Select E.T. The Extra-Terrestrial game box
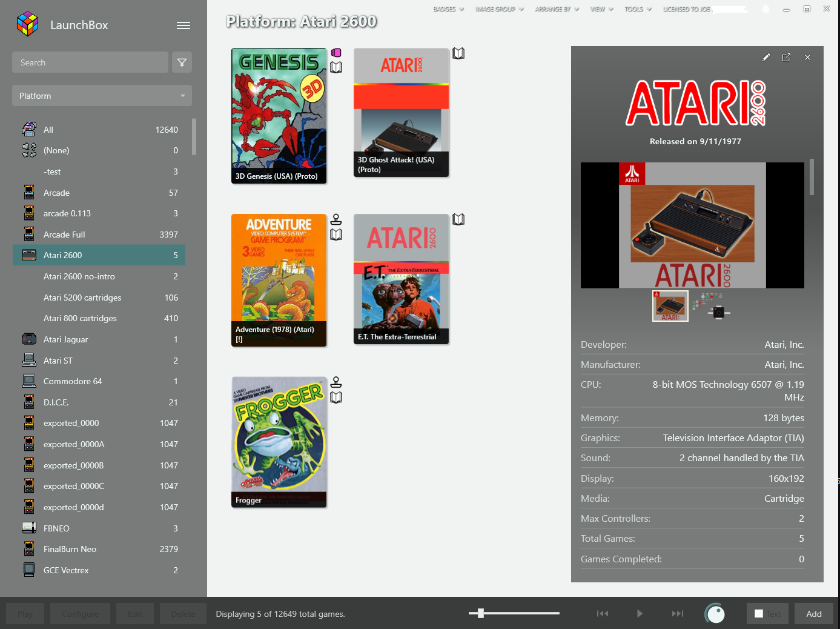840x629 pixels. tap(401, 279)
